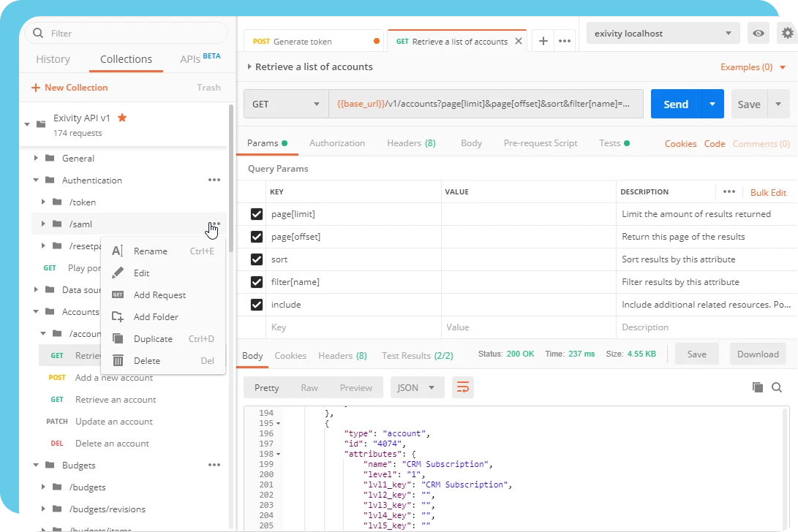The width and height of the screenshot is (798, 532).
Task: Open the GET method dropdown
Action: tap(286, 104)
